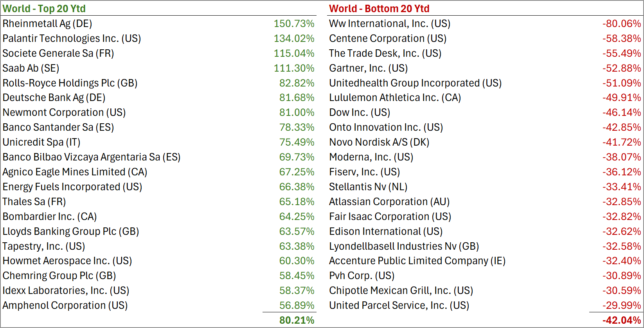Click Societe Generale Sa (FR) cell
This screenshot has height=328, width=644.
(58, 53)
